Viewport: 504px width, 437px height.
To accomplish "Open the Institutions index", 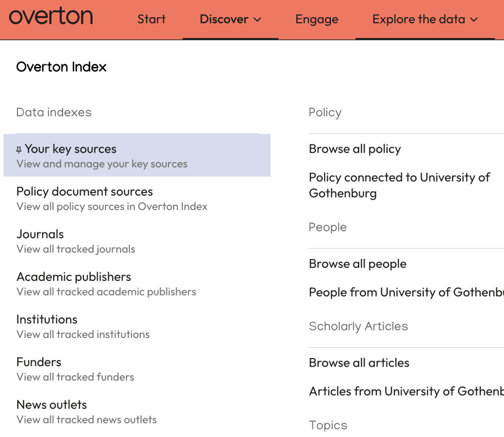I will (x=47, y=319).
